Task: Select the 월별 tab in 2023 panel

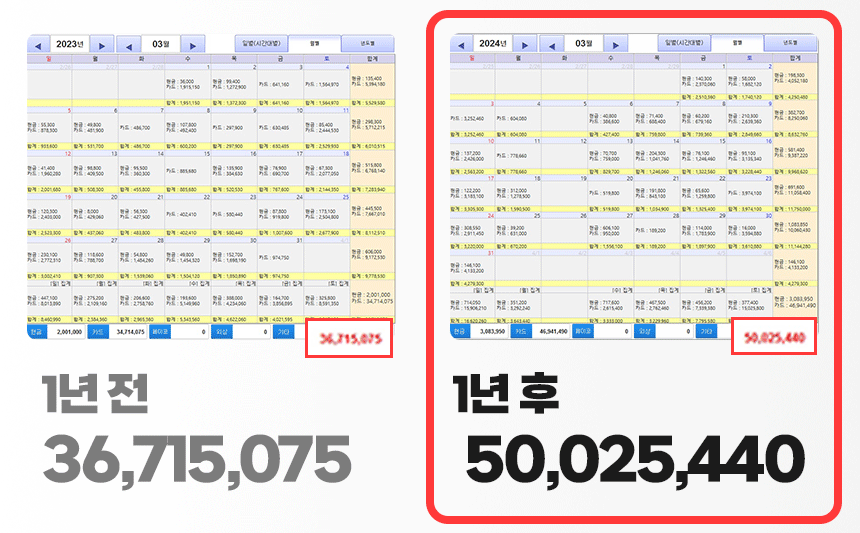Action: point(315,44)
